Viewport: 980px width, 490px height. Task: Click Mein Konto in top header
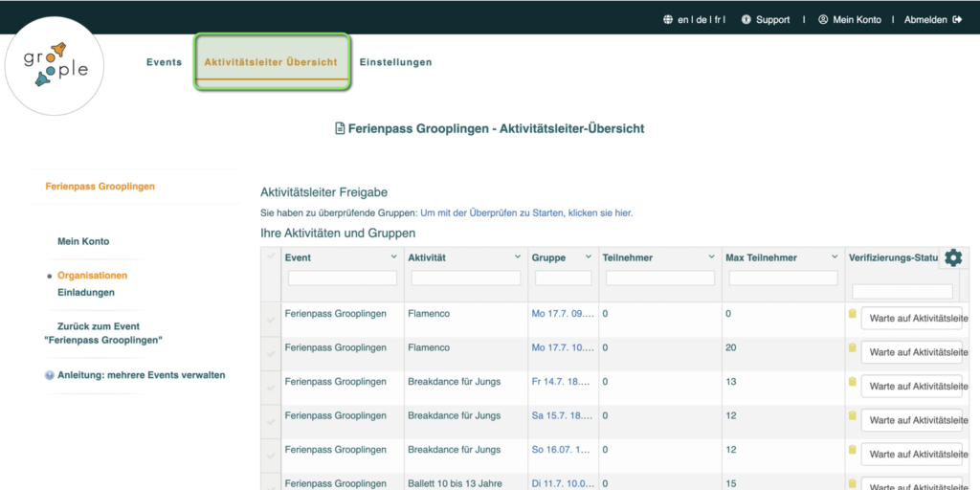(x=857, y=20)
